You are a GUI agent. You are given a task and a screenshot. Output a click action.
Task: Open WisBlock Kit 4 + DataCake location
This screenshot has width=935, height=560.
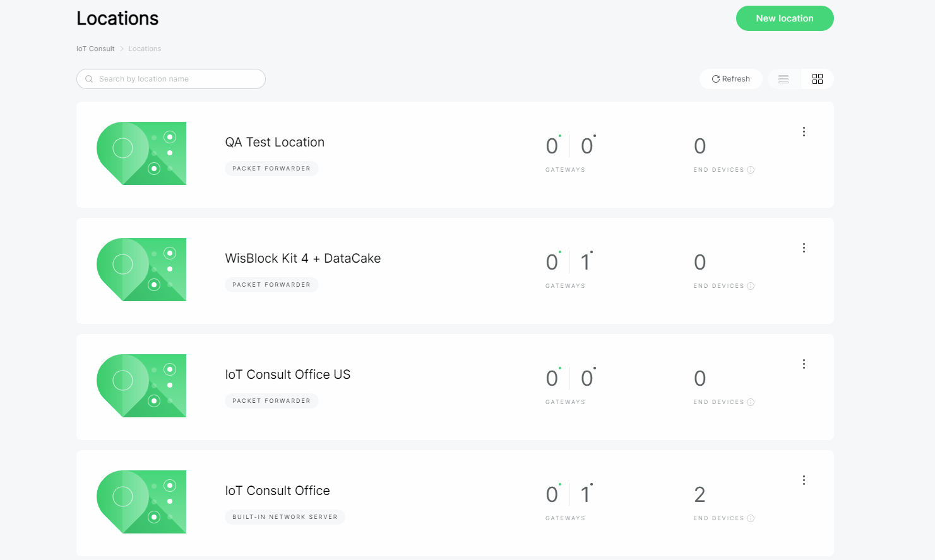coord(302,258)
